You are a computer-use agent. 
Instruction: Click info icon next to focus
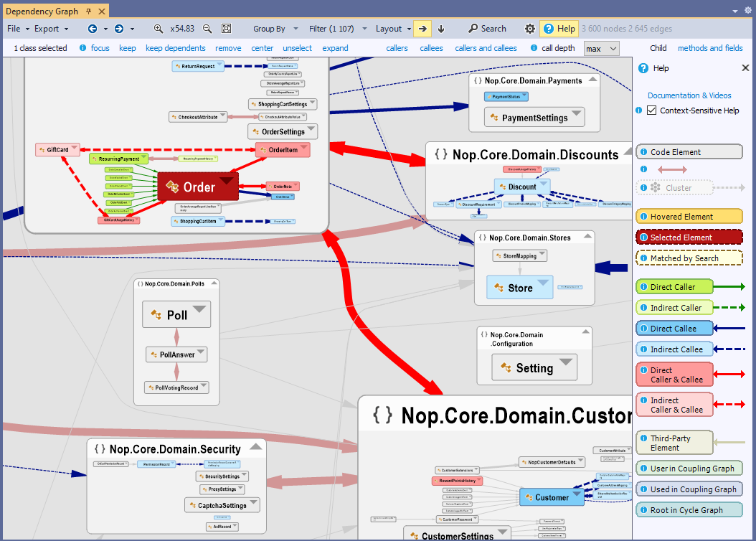click(x=83, y=48)
